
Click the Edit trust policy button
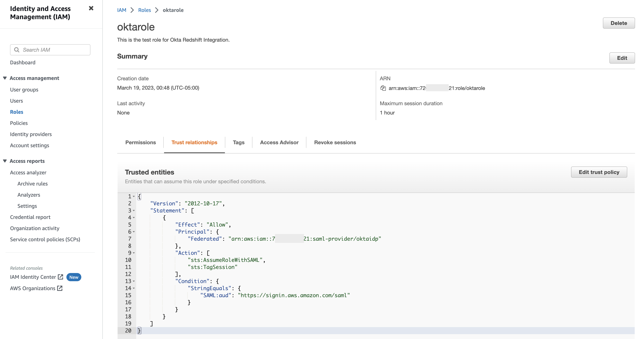[599, 172]
